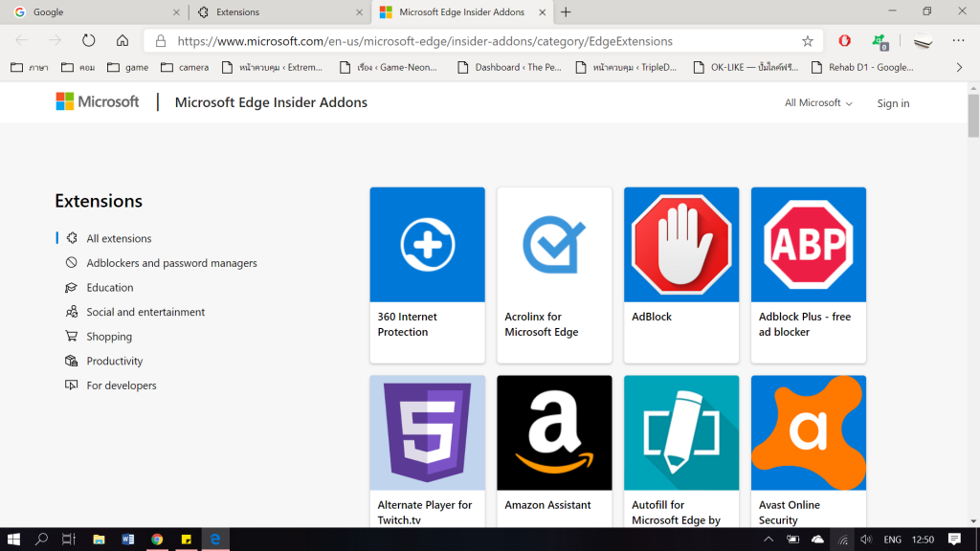
Task: Open the Settings and more ellipsis menu
Action: [x=958, y=40]
